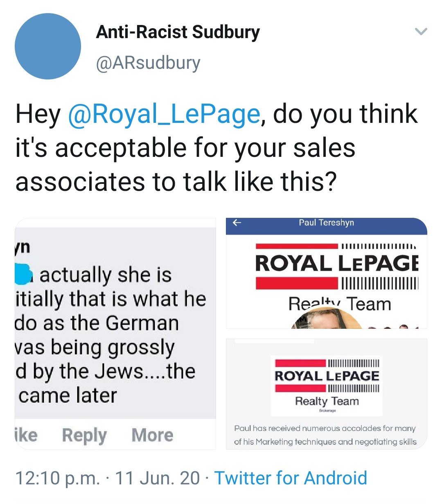
Task: Open the comment screenshot image mentioning German
Action: (115, 323)
